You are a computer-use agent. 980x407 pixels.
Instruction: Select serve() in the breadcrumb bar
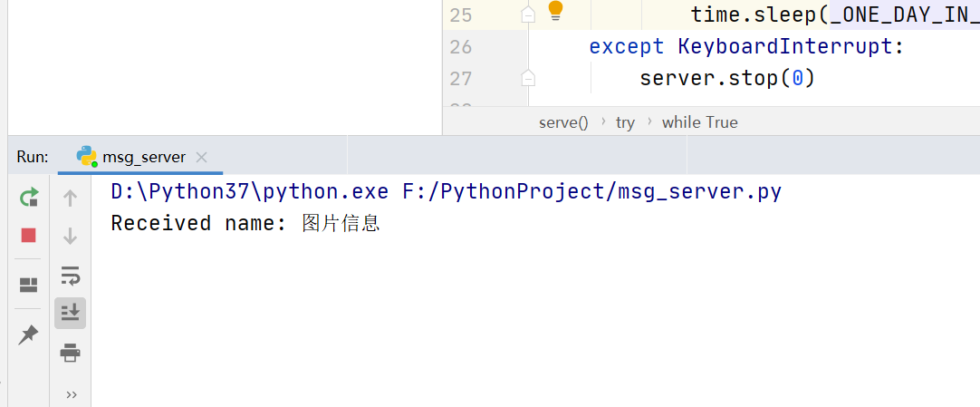coord(563,122)
